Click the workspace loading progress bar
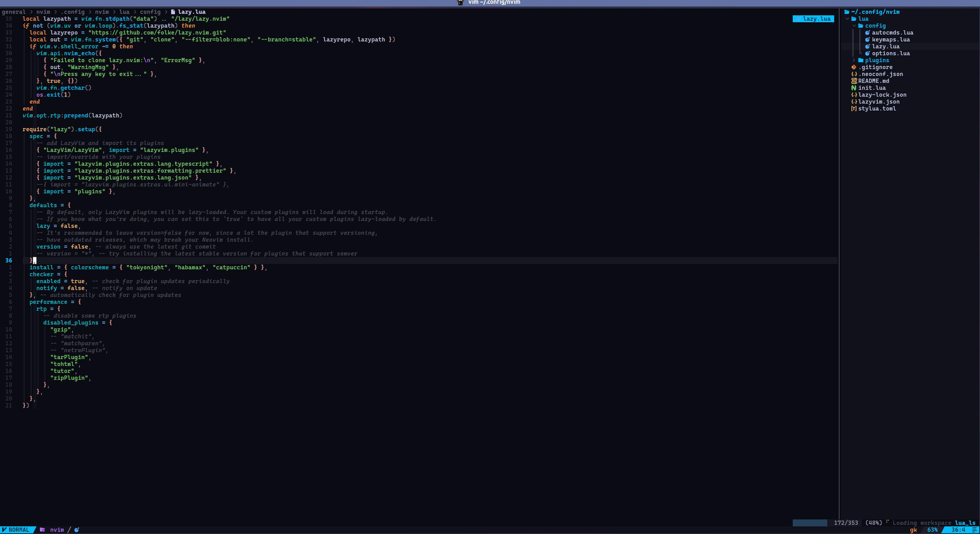The width and height of the screenshot is (980, 534). (x=809, y=523)
